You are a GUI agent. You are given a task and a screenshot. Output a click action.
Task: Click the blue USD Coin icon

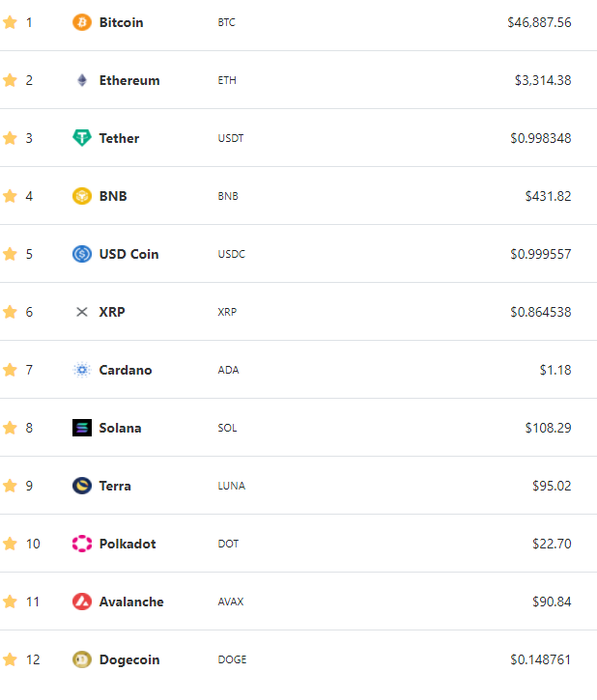coord(82,254)
